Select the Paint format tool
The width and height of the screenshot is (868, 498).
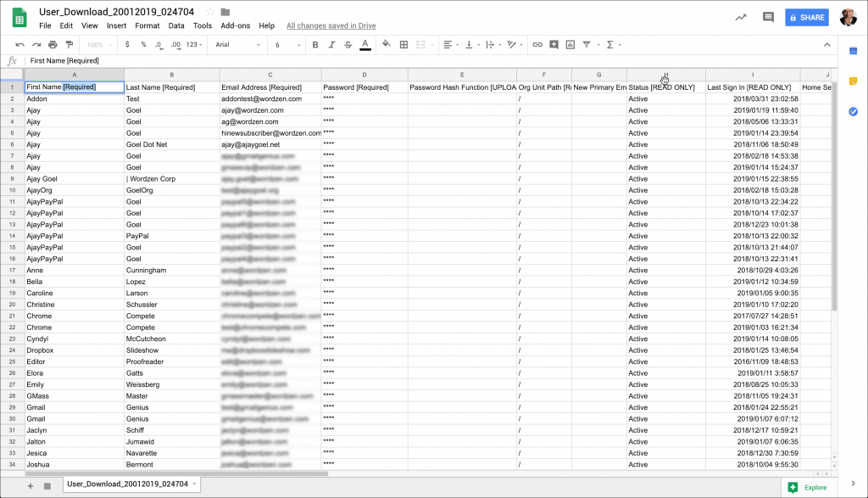click(68, 44)
